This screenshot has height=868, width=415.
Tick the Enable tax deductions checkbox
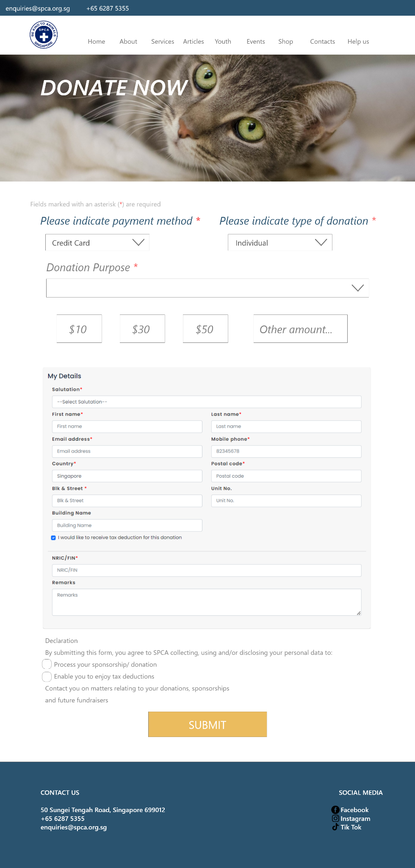[47, 676]
